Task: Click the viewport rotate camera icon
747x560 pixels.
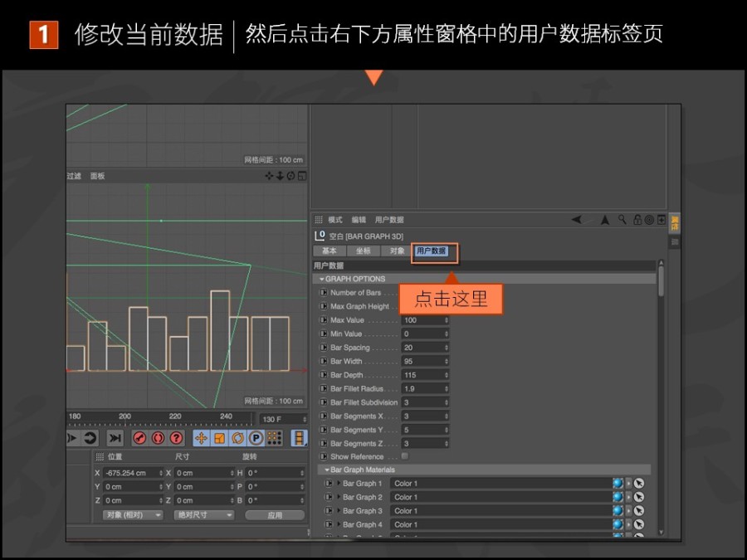Action: [x=290, y=176]
